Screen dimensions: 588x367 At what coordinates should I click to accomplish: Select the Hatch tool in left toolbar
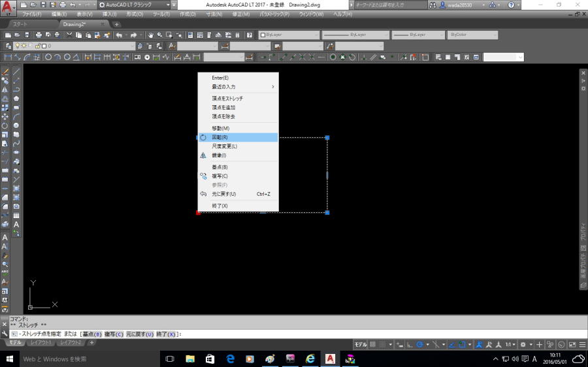[16, 189]
